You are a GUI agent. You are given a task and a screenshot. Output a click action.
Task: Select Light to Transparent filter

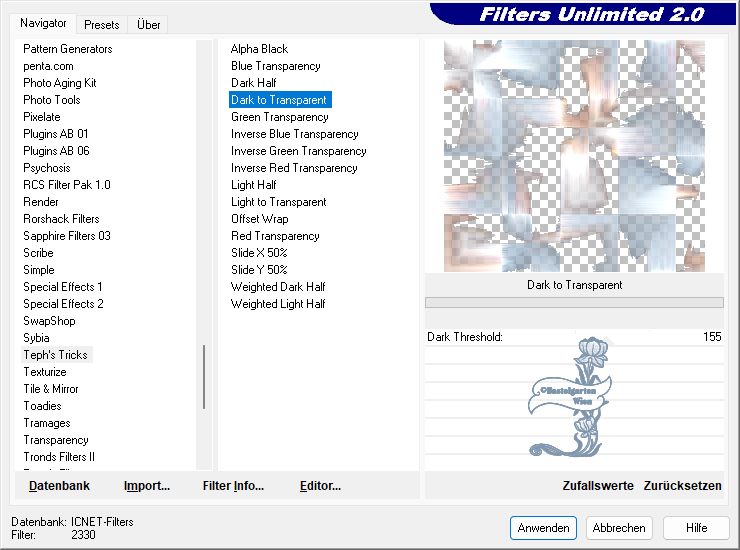[278, 202]
